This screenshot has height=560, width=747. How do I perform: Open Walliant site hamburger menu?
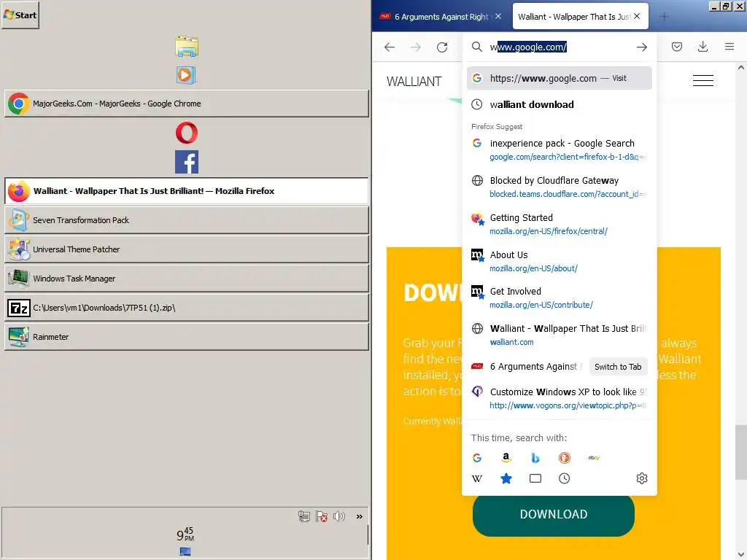(703, 80)
